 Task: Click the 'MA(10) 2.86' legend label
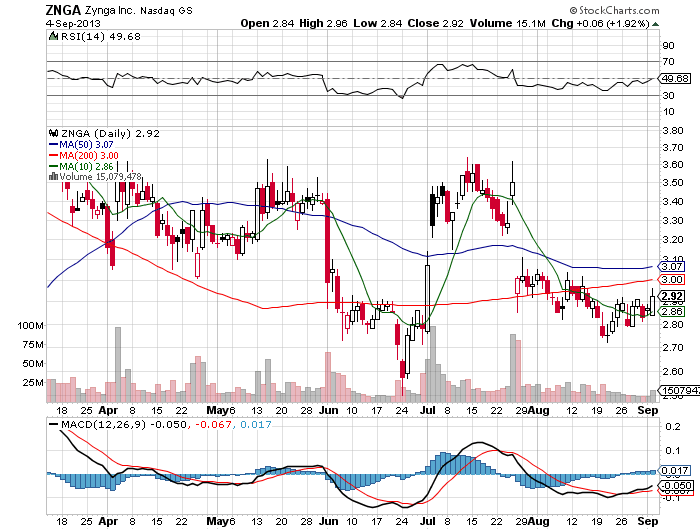coord(86,166)
